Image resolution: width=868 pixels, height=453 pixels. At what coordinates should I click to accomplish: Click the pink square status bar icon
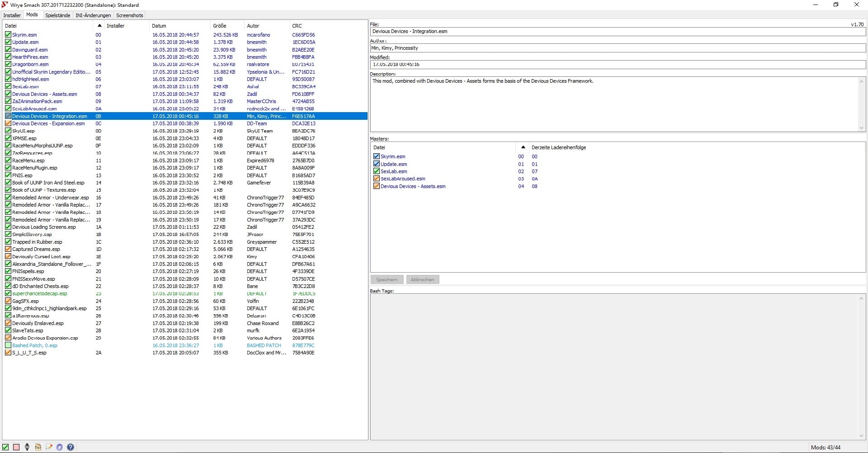pos(16,447)
